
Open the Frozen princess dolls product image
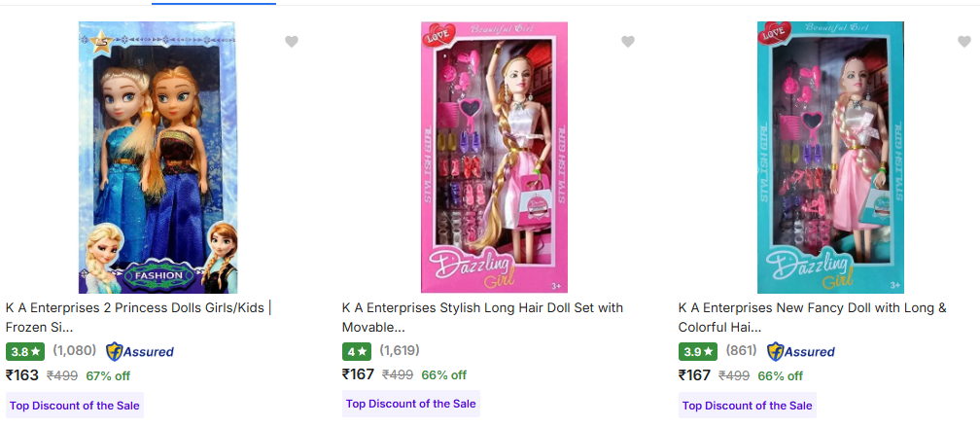[157, 158]
